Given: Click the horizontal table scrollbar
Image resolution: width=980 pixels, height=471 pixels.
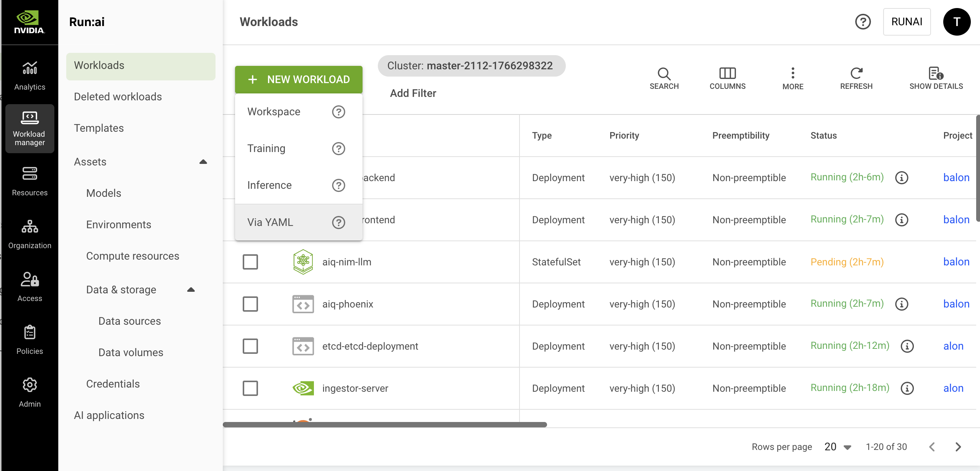Looking at the screenshot, I should 385,424.
